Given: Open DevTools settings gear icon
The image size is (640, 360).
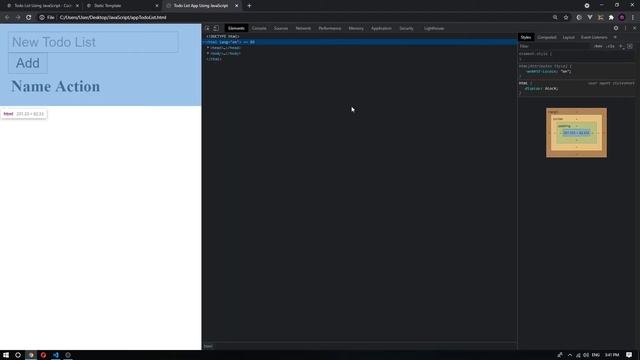Looking at the screenshot, I should click(x=616, y=28).
